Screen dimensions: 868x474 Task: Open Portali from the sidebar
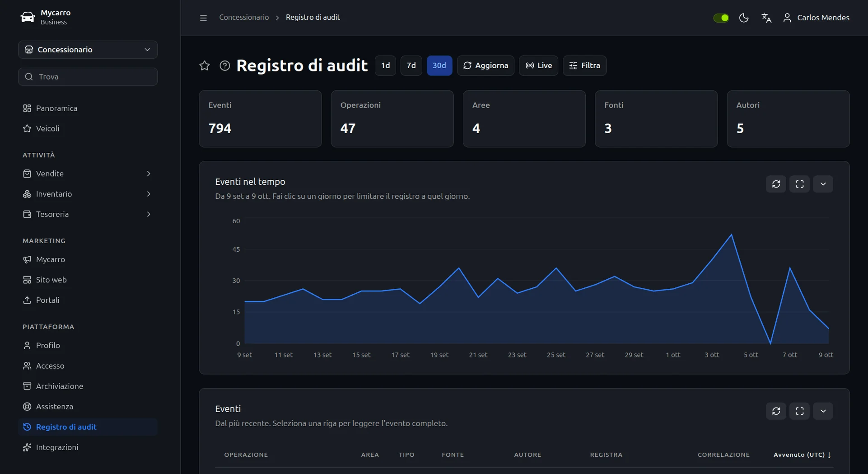coord(88,300)
